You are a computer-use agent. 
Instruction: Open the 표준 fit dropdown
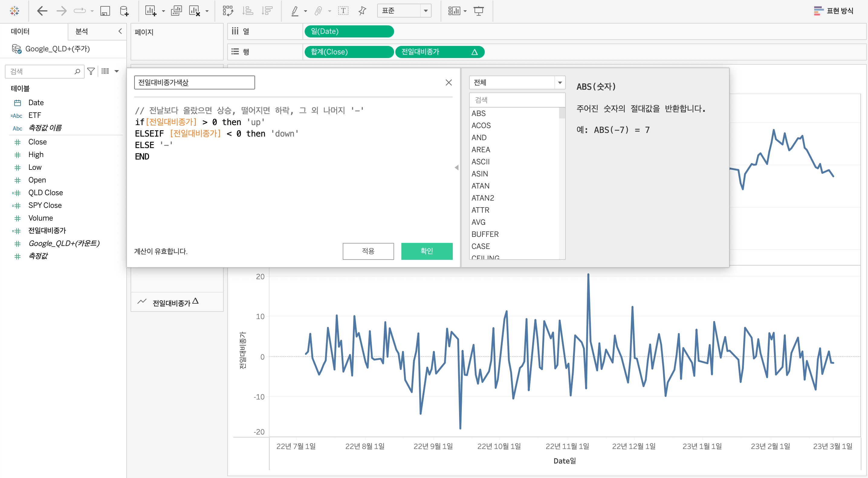pyautogui.click(x=426, y=11)
